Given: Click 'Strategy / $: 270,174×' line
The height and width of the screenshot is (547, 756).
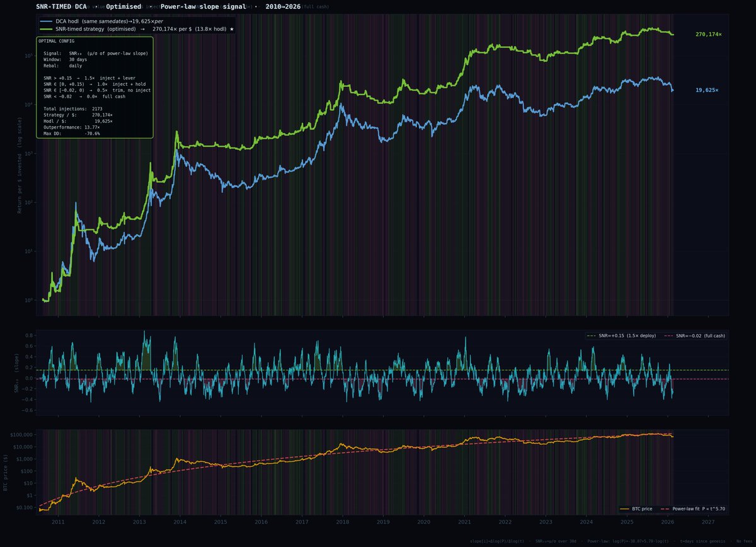Looking at the screenshot, I should coord(77,115).
